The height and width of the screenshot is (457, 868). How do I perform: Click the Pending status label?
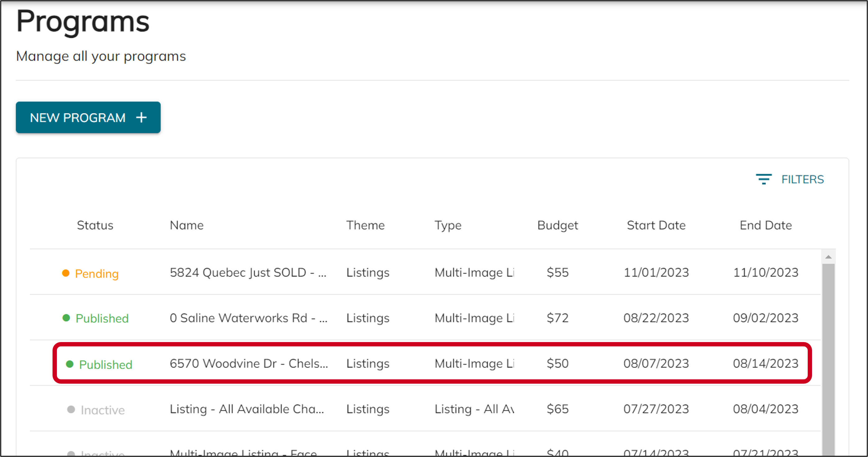tap(97, 273)
